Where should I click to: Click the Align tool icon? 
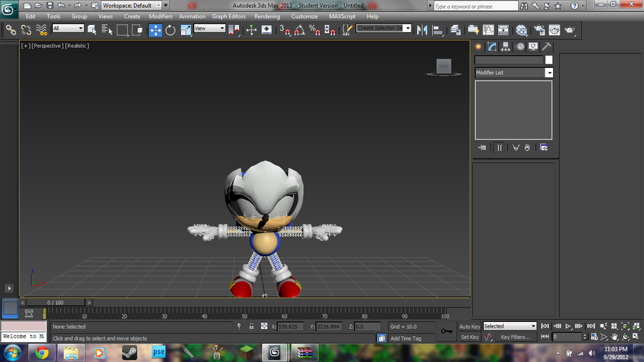[438, 30]
